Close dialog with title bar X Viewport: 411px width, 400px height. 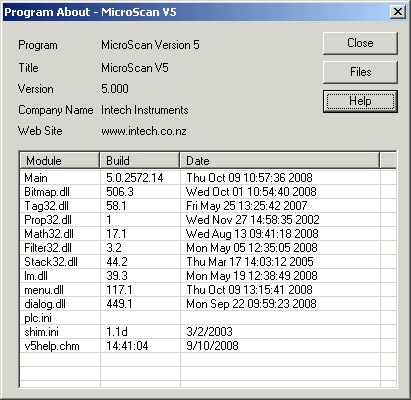397,12
